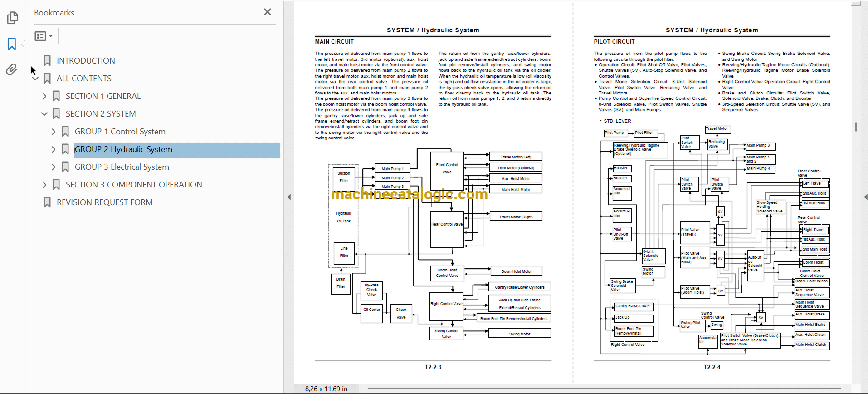Expand SECTION 3 COMPONENT OPERATION bookmark
868x394 pixels.
pyautogui.click(x=44, y=185)
